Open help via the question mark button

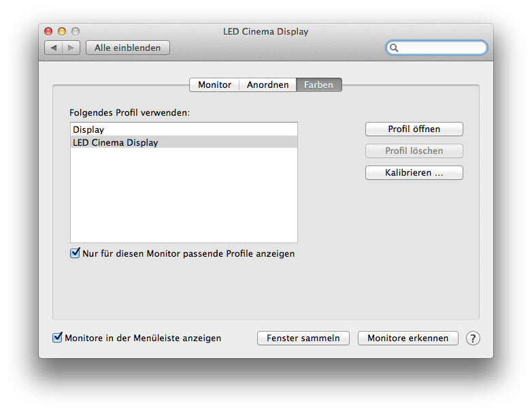point(473,338)
